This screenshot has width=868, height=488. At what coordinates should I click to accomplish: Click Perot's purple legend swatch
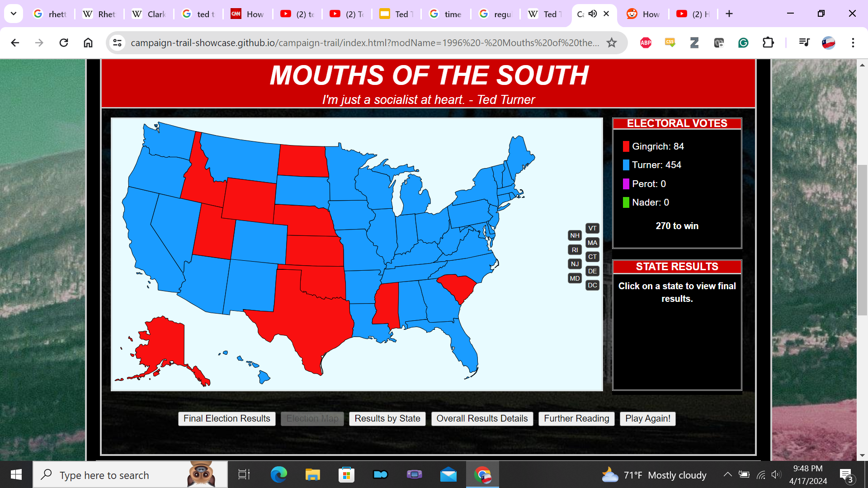click(626, 184)
